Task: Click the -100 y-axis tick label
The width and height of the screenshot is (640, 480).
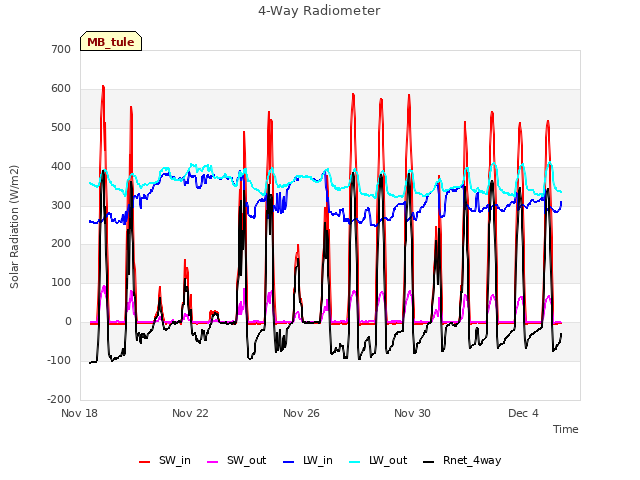Action: click(59, 360)
